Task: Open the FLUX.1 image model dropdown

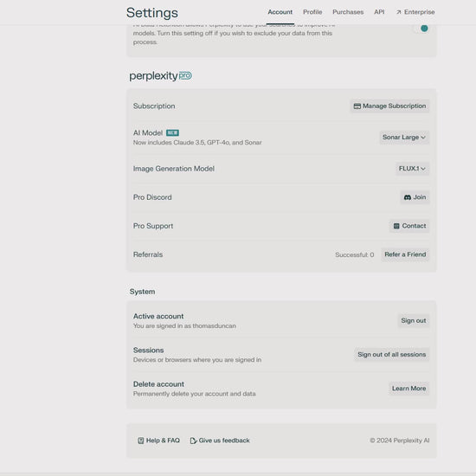Action: (x=412, y=169)
